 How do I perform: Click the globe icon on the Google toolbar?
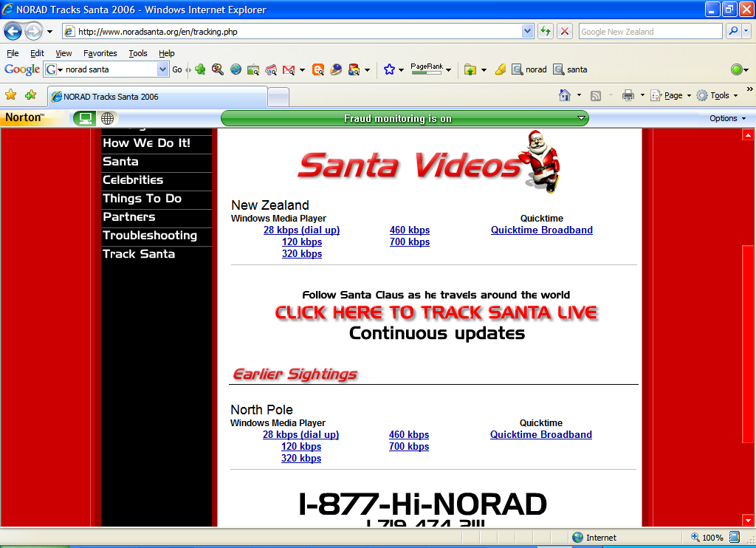pos(236,69)
